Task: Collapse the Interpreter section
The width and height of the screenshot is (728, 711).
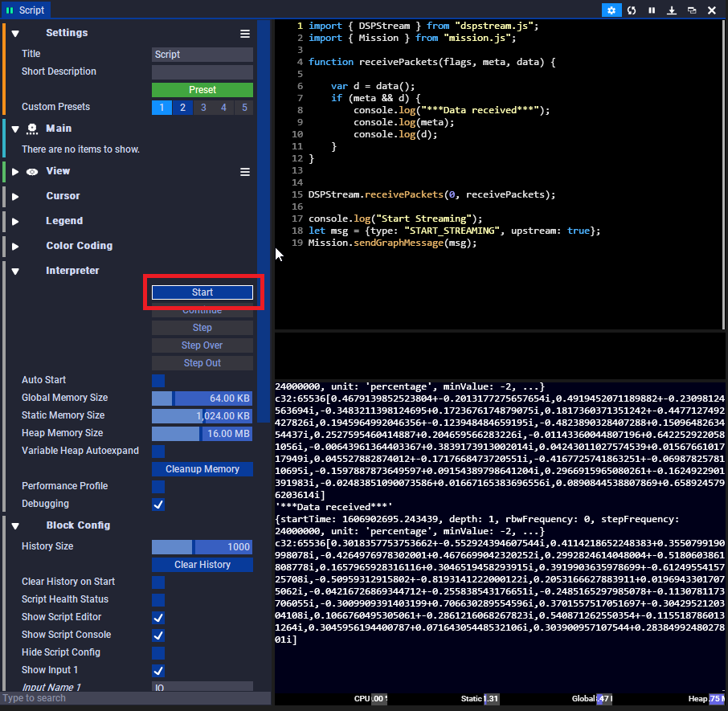Action: point(15,272)
